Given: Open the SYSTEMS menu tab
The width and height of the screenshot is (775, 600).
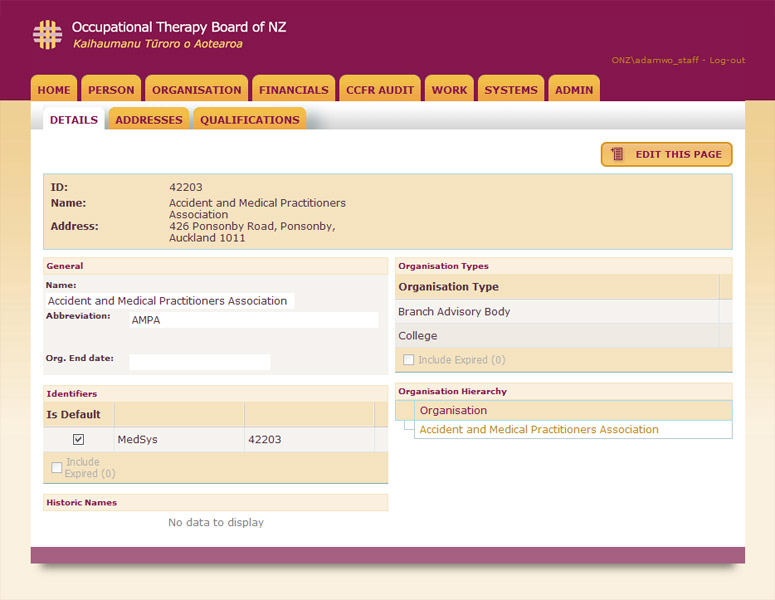Looking at the screenshot, I should click(511, 90).
